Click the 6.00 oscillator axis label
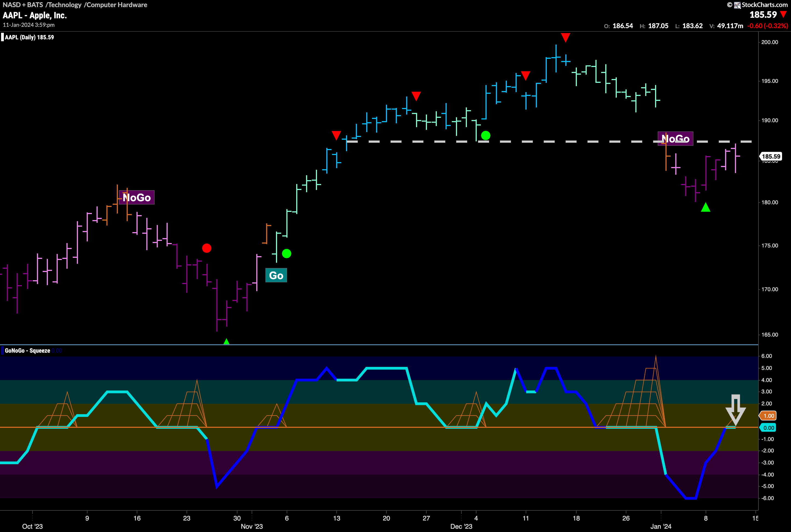 [767, 356]
